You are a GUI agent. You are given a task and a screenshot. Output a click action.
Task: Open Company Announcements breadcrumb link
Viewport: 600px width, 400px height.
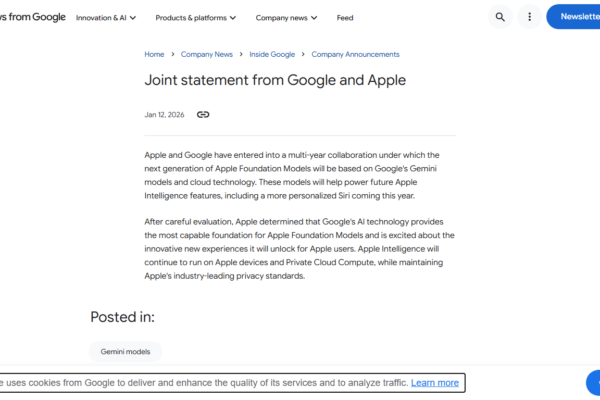pyautogui.click(x=355, y=54)
